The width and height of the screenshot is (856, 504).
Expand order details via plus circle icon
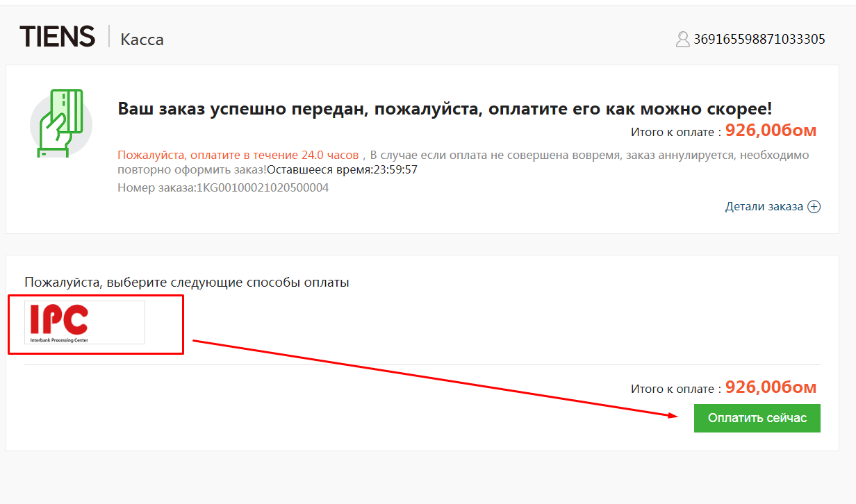(x=814, y=207)
